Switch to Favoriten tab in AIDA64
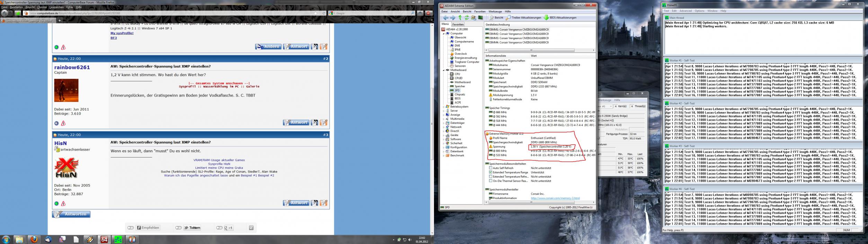Viewport: 868px width, 244px height. pos(458,25)
